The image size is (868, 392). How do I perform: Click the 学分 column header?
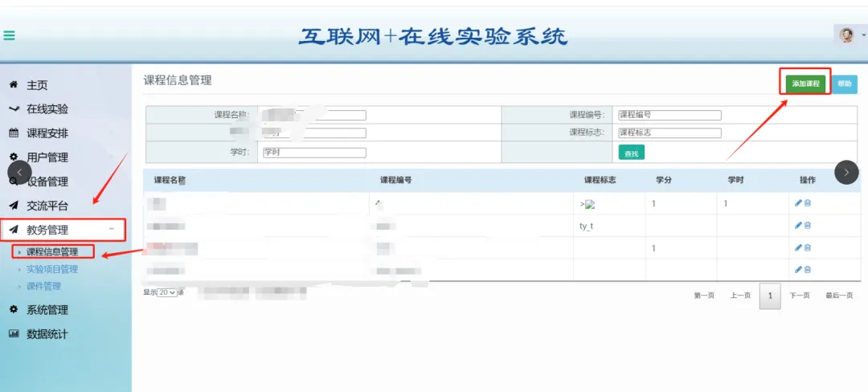click(664, 180)
